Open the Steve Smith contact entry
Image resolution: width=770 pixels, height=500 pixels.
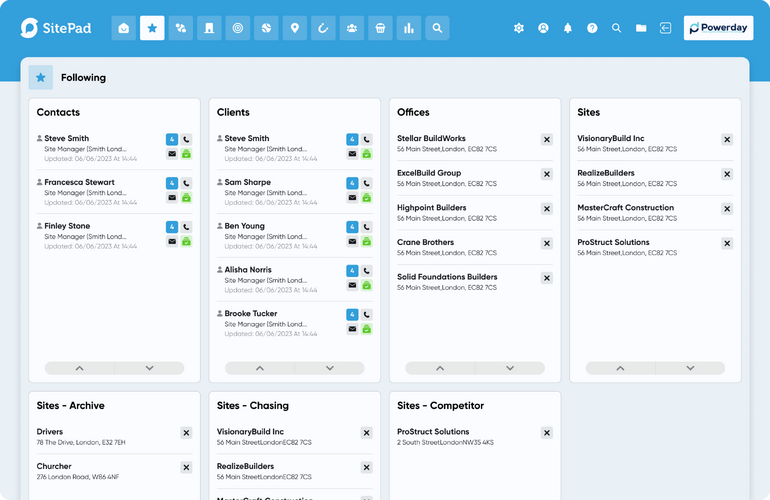tap(66, 139)
